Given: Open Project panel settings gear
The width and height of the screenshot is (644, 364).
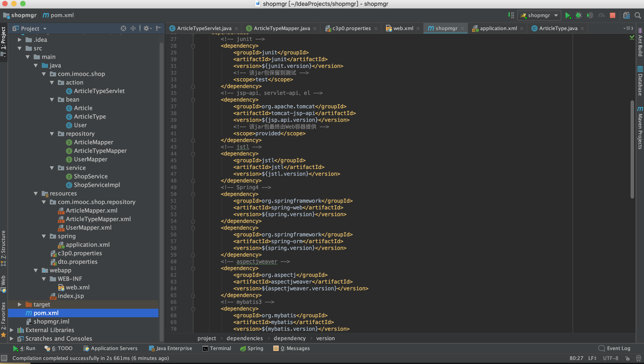Looking at the screenshot, I should (x=147, y=28).
